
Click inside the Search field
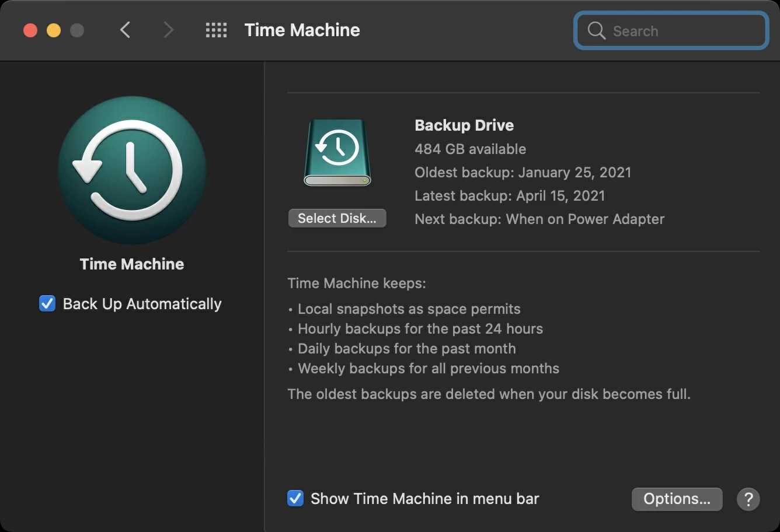tap(671, 31)
